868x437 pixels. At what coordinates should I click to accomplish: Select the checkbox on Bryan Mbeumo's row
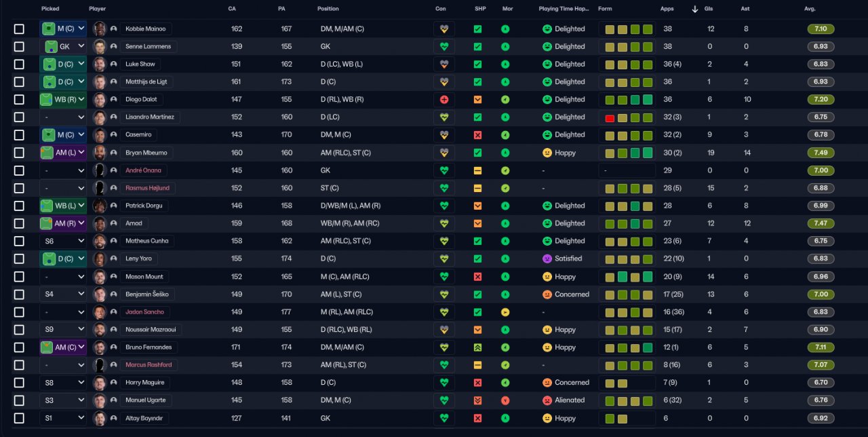click(19, 153)
